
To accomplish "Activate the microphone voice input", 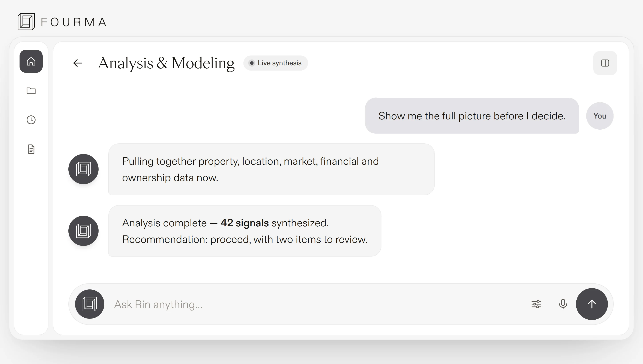I will coord(563,304).
